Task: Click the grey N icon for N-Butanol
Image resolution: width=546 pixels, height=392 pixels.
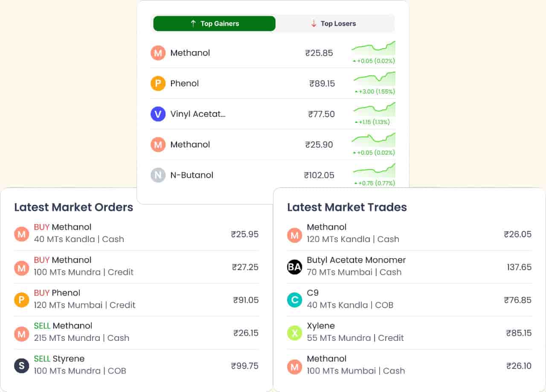Action: click(x=158, y=175)
